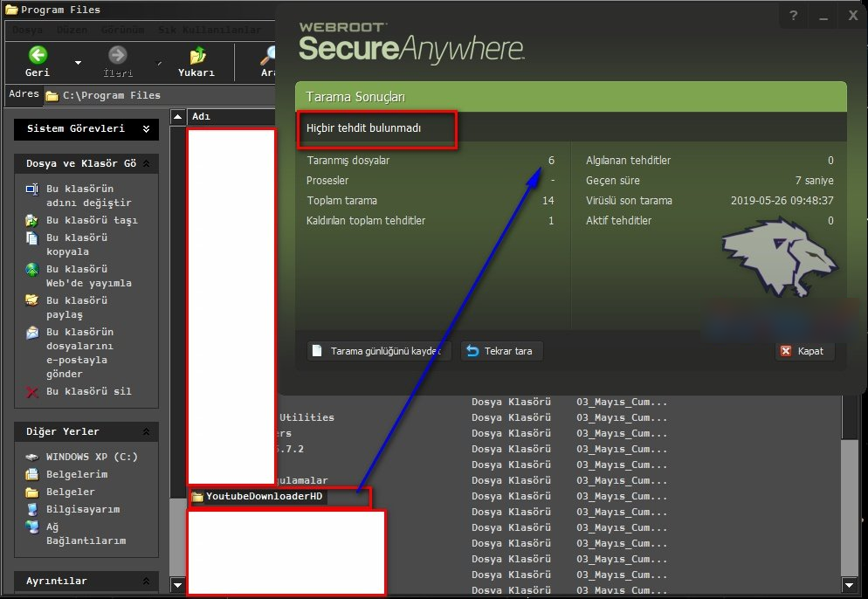This screenshot has width=868, height=599.
Task: Collapse the Ayrıntılar panel
Action: pyautogui.click(x=146, y=581)
